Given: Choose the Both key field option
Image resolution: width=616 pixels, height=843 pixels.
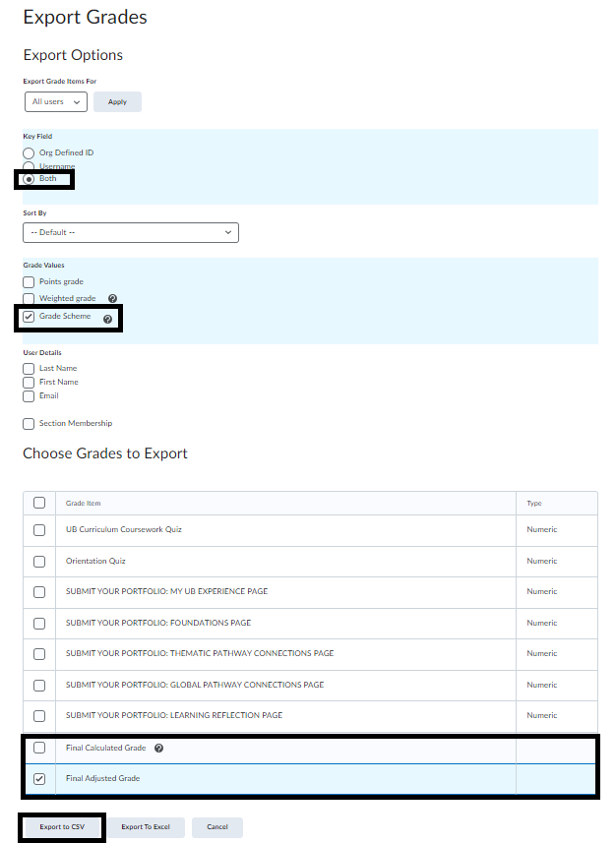Looking at the screenshot, I should click(29, 179).
